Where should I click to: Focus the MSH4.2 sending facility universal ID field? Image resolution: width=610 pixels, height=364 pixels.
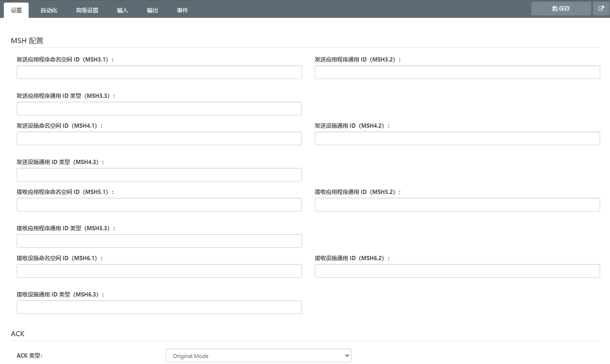tap(457, 138)
